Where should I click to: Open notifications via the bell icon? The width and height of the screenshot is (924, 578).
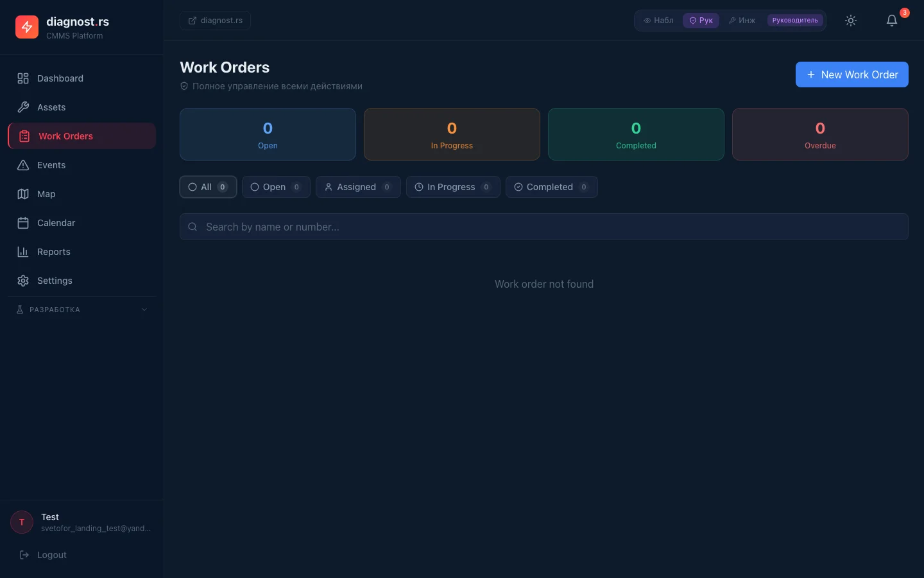(892, 21)
